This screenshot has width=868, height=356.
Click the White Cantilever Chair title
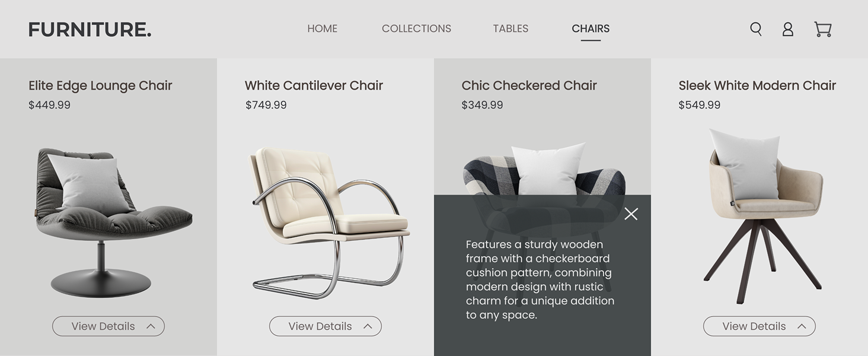(314, 85)
